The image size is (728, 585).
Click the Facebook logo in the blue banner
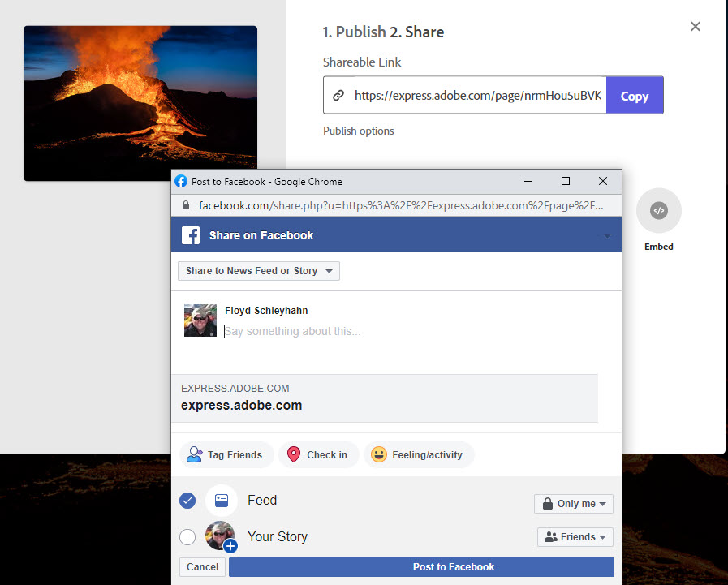(190, 235)
